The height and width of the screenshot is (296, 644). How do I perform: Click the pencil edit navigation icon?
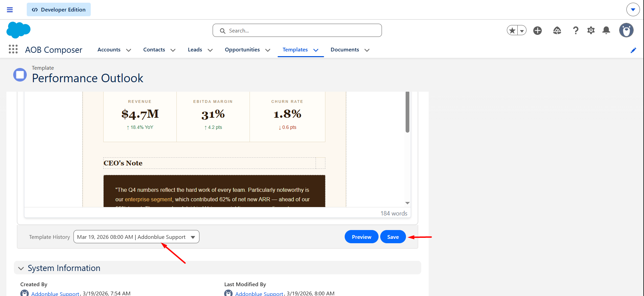pos(634,50)
